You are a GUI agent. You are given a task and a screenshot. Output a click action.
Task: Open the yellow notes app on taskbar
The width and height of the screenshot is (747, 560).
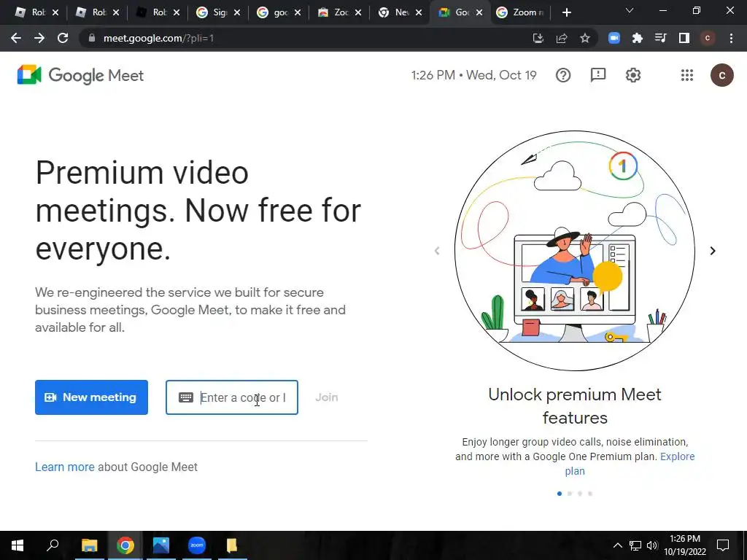[x=232, y=545]
